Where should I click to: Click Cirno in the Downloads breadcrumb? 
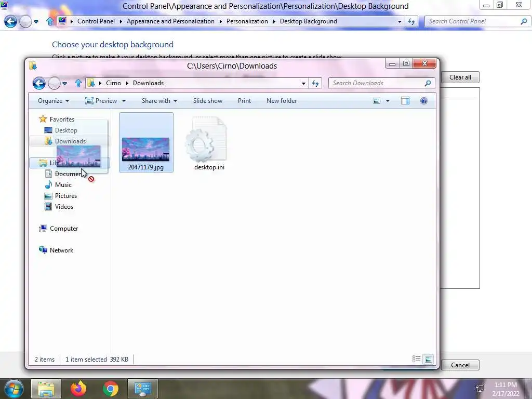(113, 83)
